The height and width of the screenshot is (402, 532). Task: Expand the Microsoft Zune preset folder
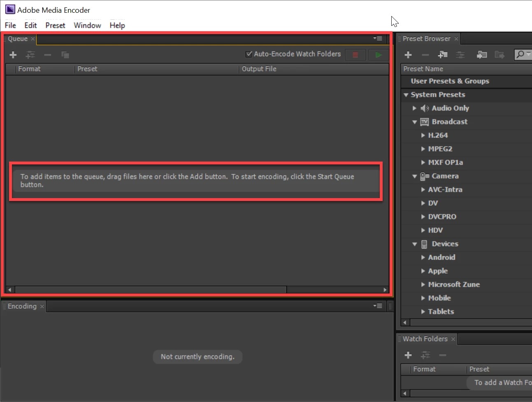tap(423, 284)
